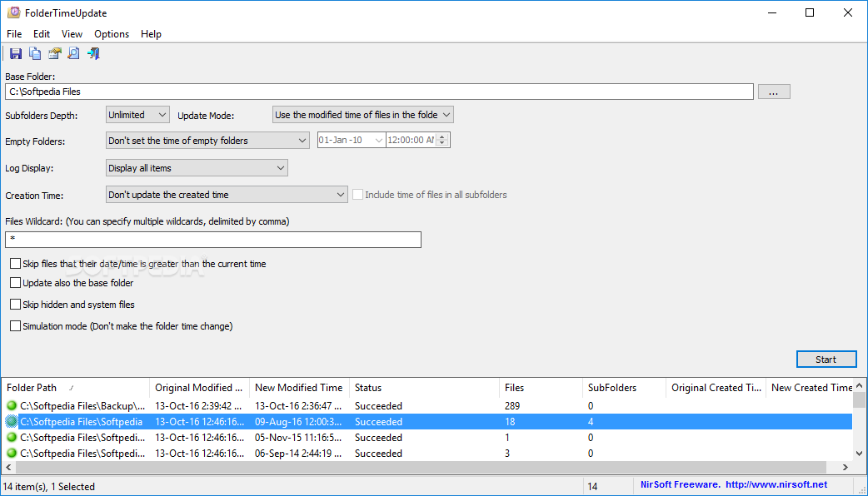
Task: Click the 13-Oct-16 2:36:47 new time cell
Action: [298, 406]
